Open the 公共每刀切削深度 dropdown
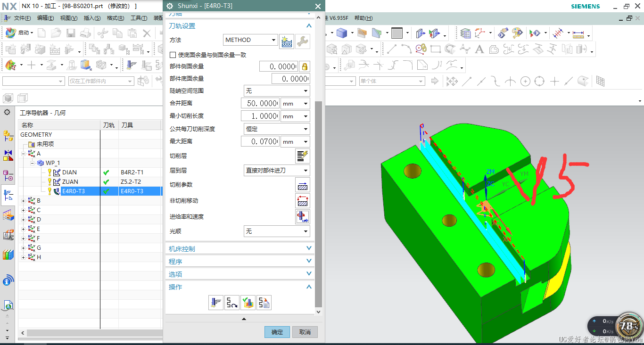Viewport: 644px width, 345px height. [x=277, y=129]
